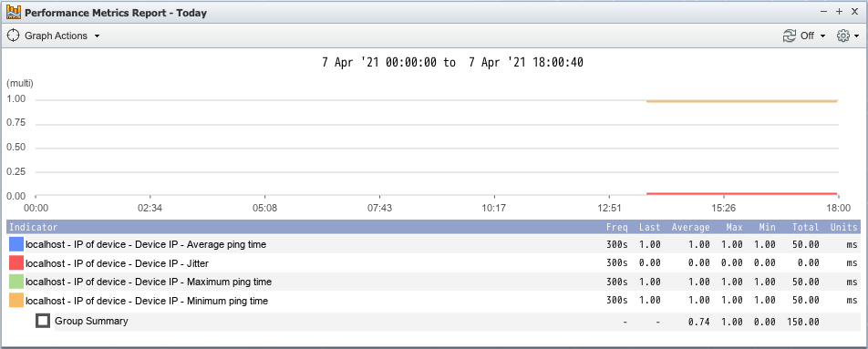Click the (multi) axis unit label
Screen dimensions: 868x349
point(20,84)
